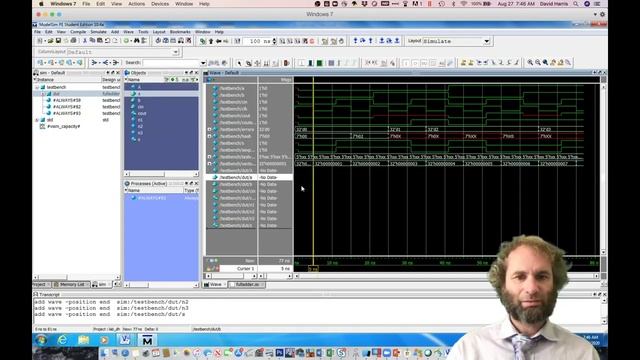Image resolution: width=640 pixels, height=360 pixels.
Task: Click the Objects panel horizontal scrollbar
Action: pyautogui.click(x=161, y=174)
